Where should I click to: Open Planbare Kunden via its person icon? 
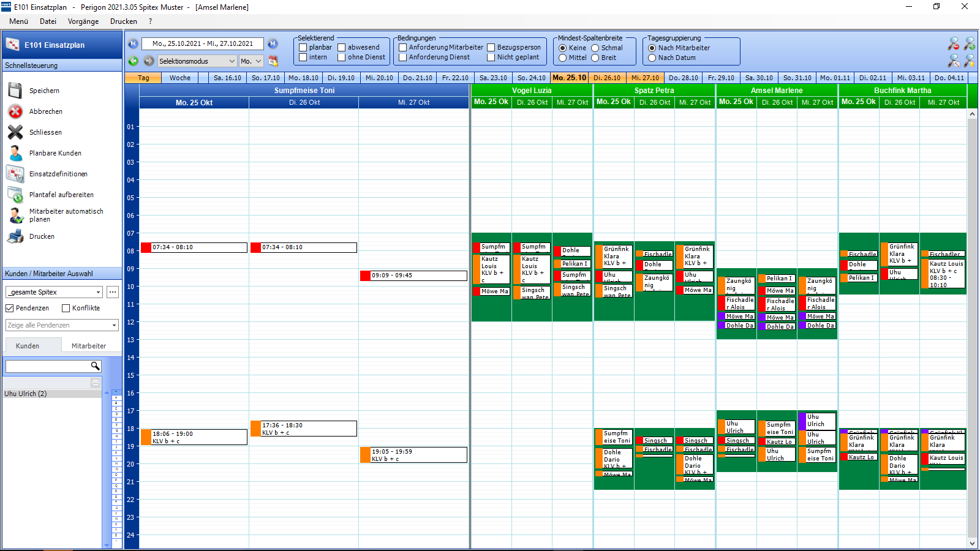tap(15, 153)
